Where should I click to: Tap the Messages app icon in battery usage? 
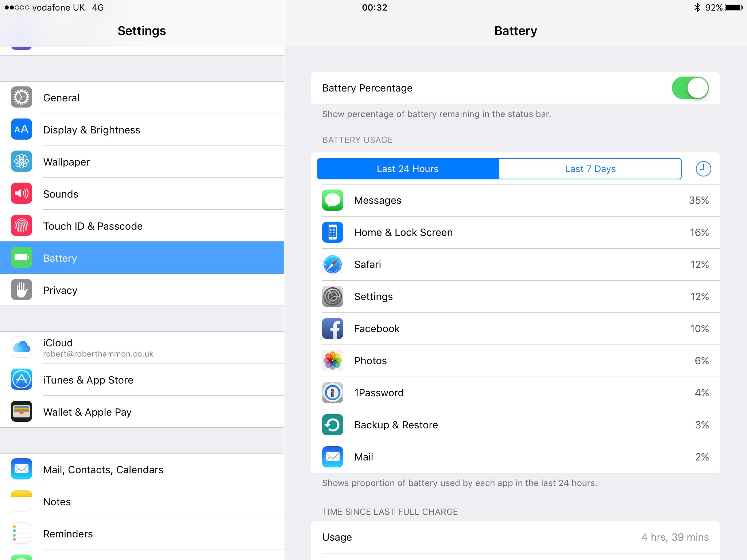coord(332,200)
